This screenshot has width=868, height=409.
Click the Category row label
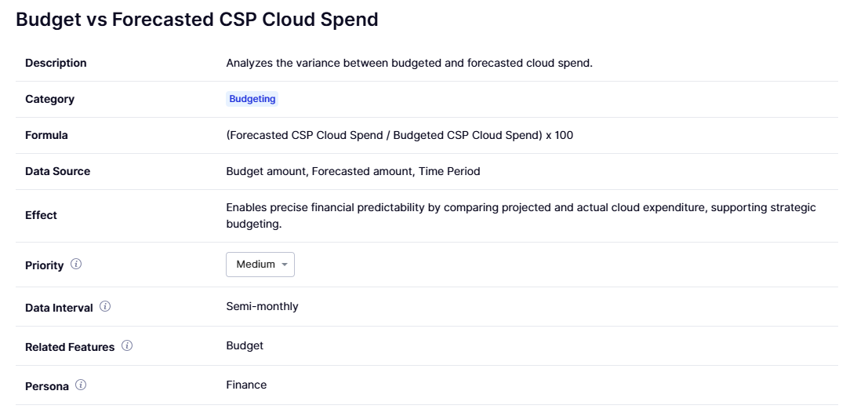pos(49,99)
